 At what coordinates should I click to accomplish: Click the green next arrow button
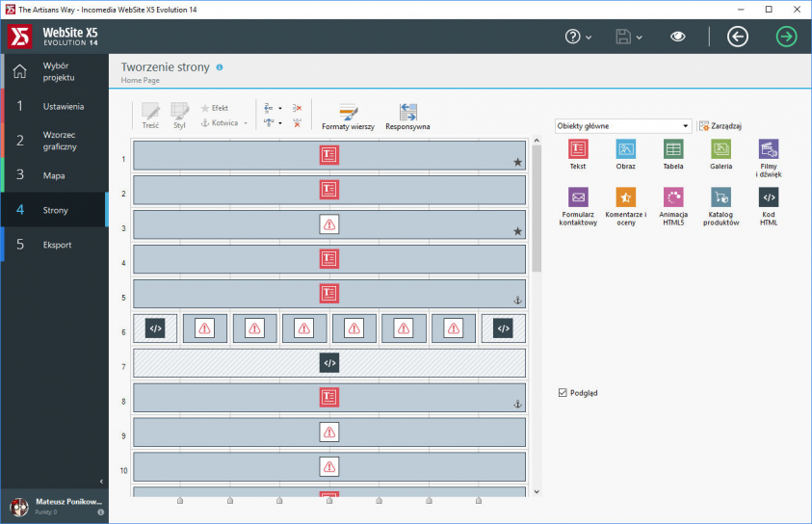[787, 37]
